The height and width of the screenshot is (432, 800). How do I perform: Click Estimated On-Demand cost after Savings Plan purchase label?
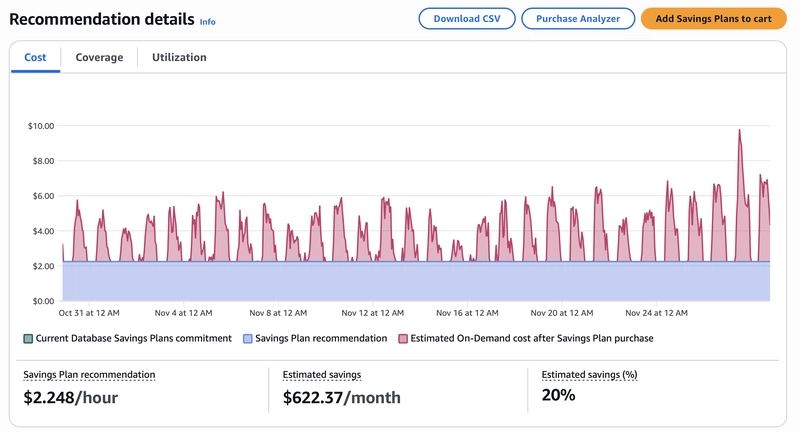point(532,338)
